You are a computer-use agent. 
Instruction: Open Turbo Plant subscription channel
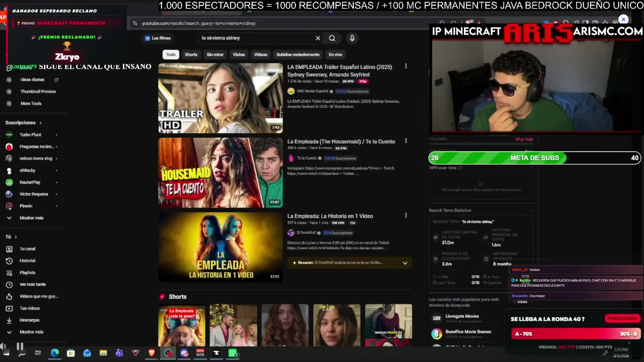click(31, 135)
